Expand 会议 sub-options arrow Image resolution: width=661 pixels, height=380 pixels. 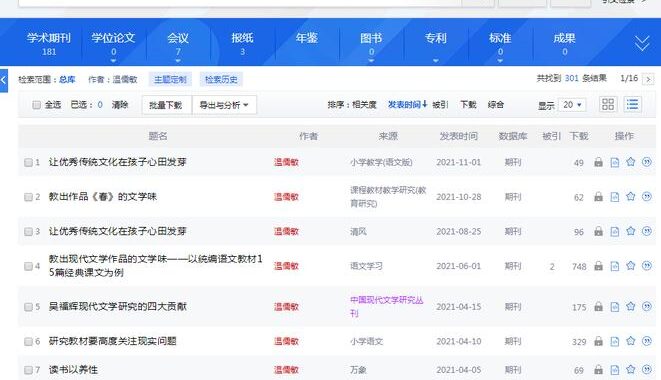coord(178,60)
